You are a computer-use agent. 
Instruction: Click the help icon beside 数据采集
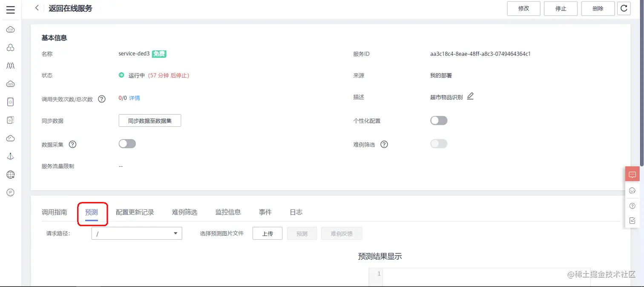click(73, 145)
